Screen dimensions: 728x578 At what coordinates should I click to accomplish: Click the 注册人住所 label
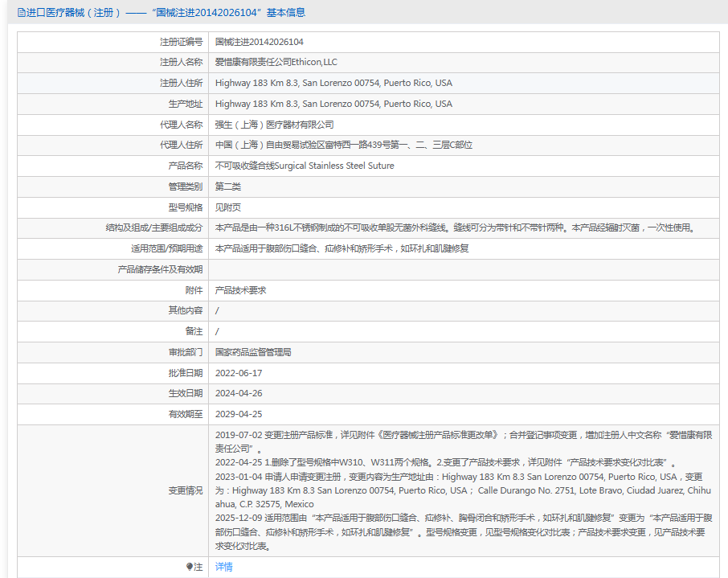[x=181, y=83]
